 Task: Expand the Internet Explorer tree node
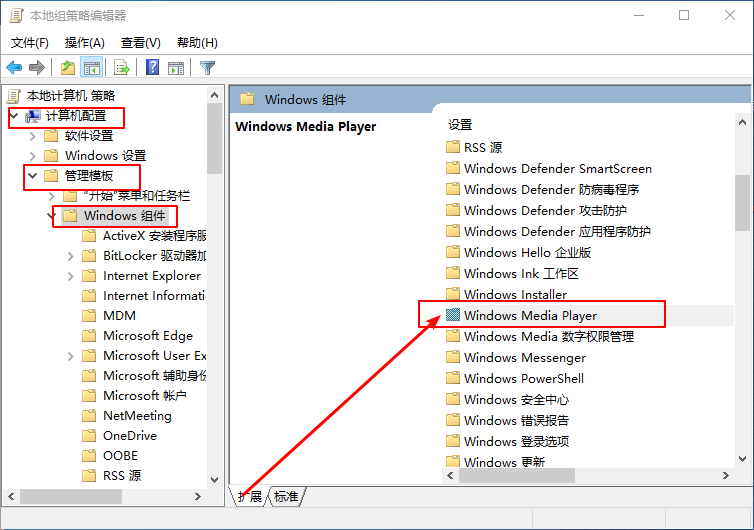(70, 276)
